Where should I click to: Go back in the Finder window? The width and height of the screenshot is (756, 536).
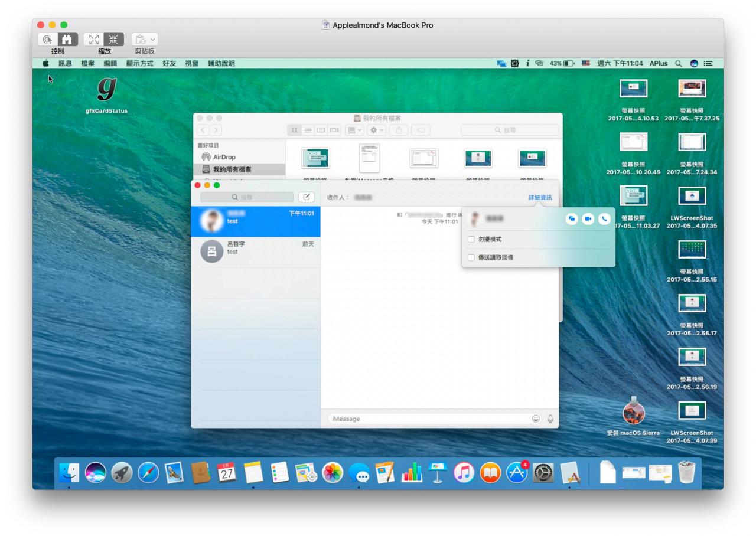tap(203, 130)
